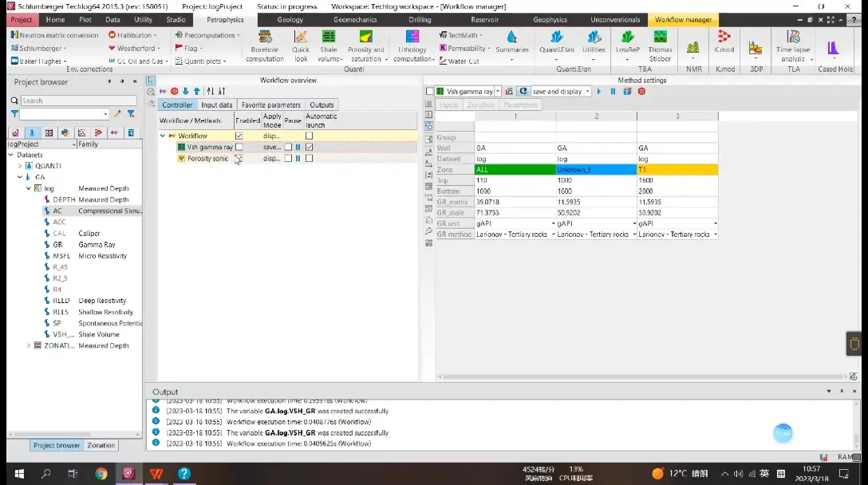Image resolution: width=868 pixels, height=485 pixels.
Task: Open Porosity and saturation tool
Action: point(366,46)
